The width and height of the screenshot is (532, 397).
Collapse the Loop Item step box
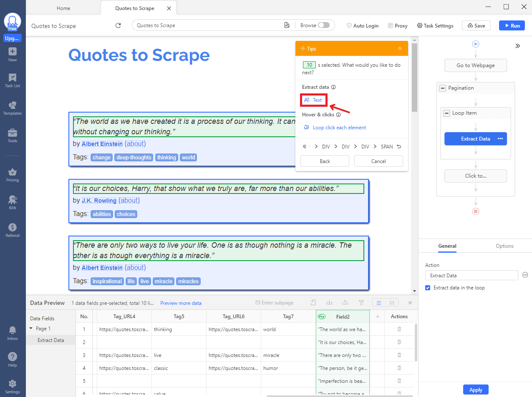447,113
